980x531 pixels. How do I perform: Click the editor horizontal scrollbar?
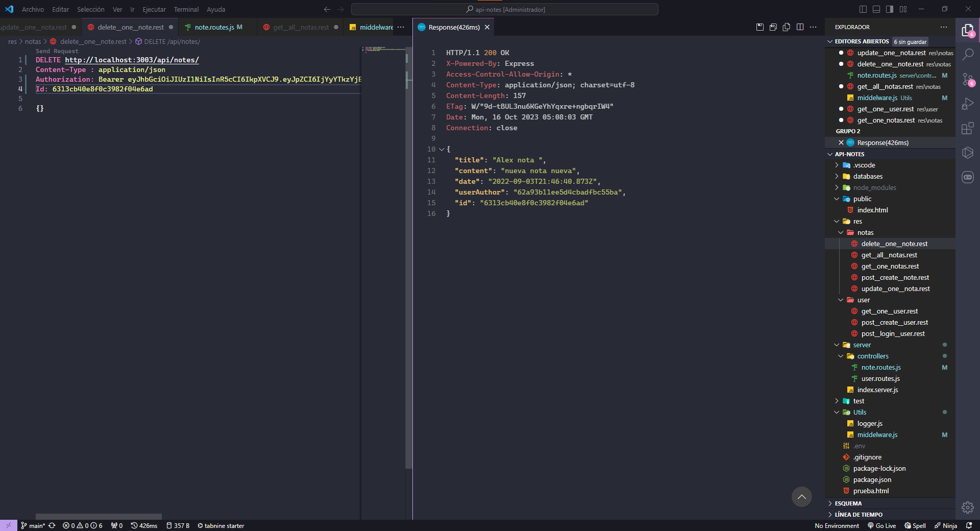[x=99, y=517]
